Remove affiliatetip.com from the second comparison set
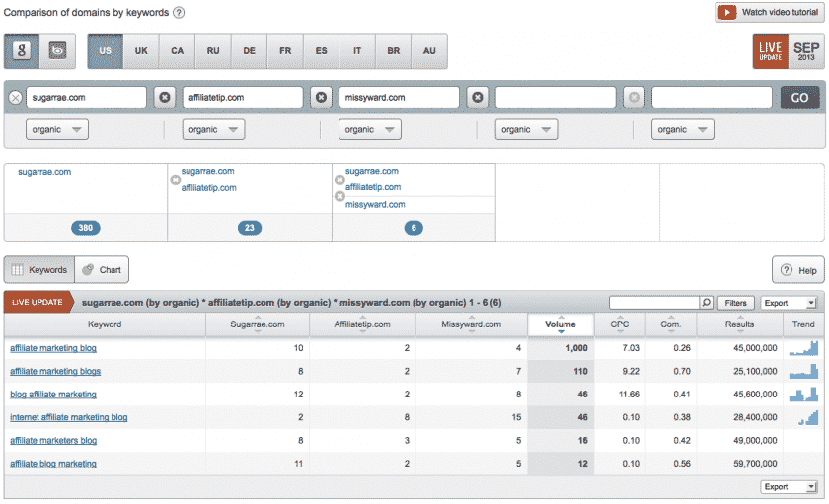The width and height of the screenshot is (829, 504). (x=176, y=180)
